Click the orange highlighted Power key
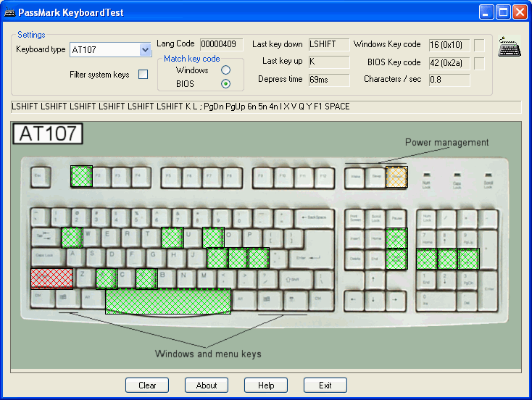The height and width of the screenshot is (400, 532). pos(396,177)
